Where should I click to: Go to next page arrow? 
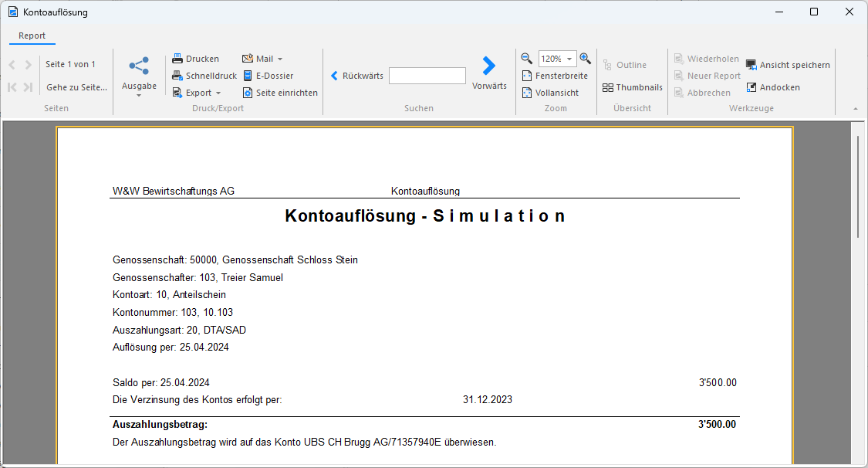click(x=29, y=65)
